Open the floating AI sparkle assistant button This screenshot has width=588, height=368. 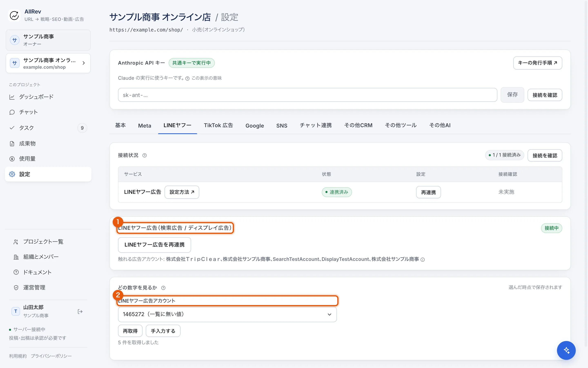(566, 350)
